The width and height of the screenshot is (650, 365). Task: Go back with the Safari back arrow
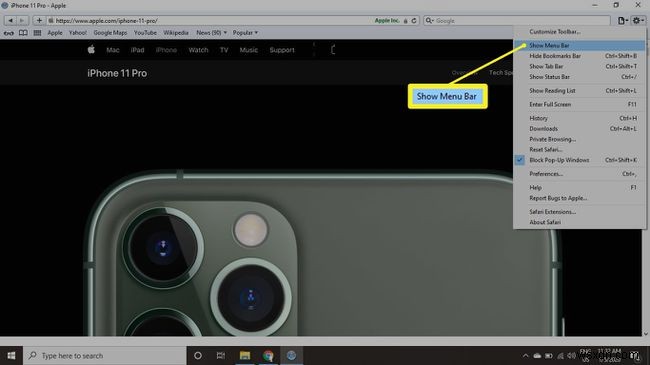pos(10,20)
